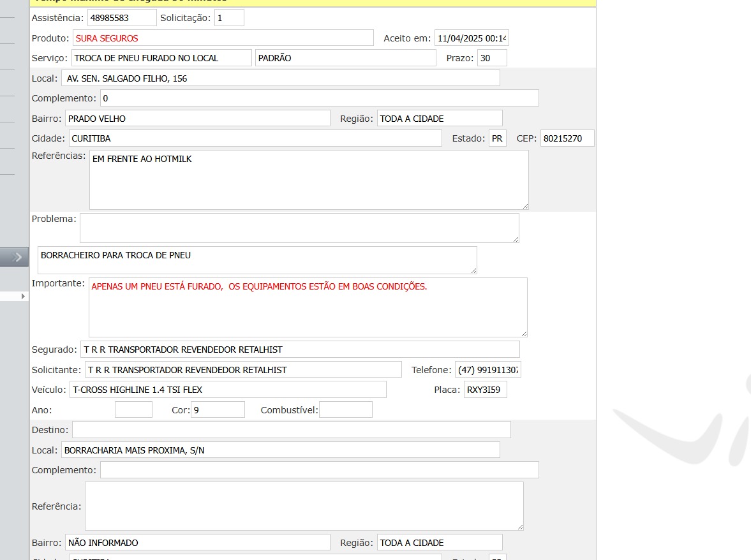
Task: Focus the Cidade field CURITIBA
Action: pyautogui.click(x=255, y=138)
